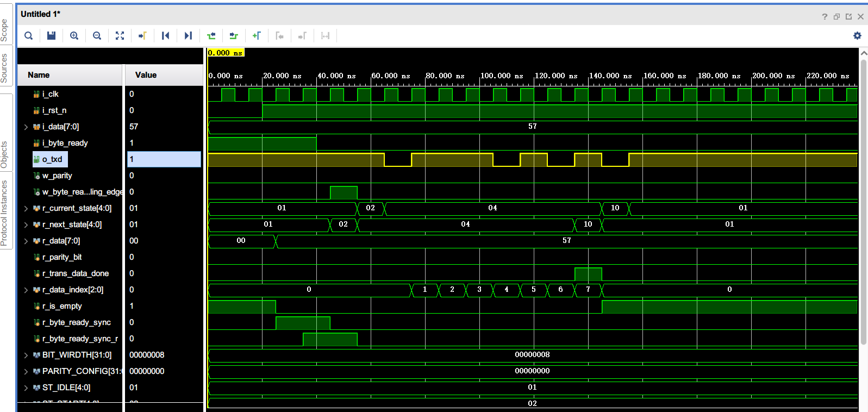868x412 pixels.
Task: Save the waveform configuration
Action: pos(52,36)
